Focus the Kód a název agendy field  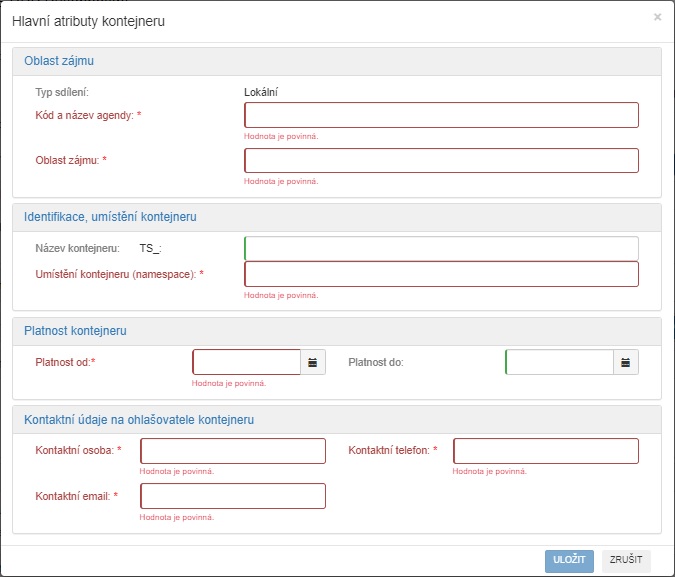pyautogui.click(x=441, y=115)
